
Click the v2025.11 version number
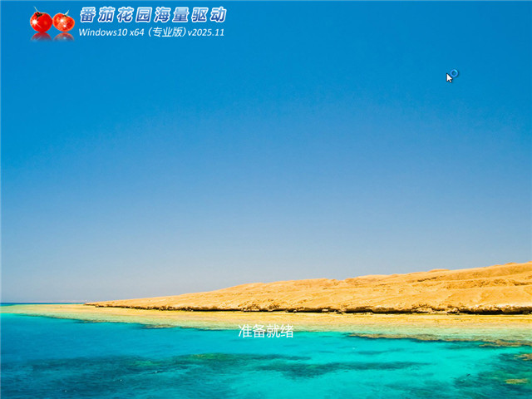click(x=206, y=32)
